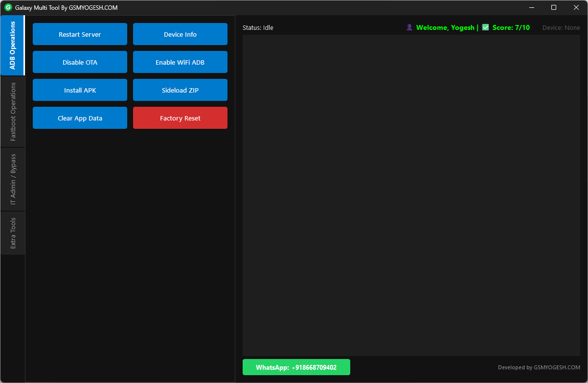This screenshot has width=588, height=383.
Task: Click the Install APK button
Action: 80,90
